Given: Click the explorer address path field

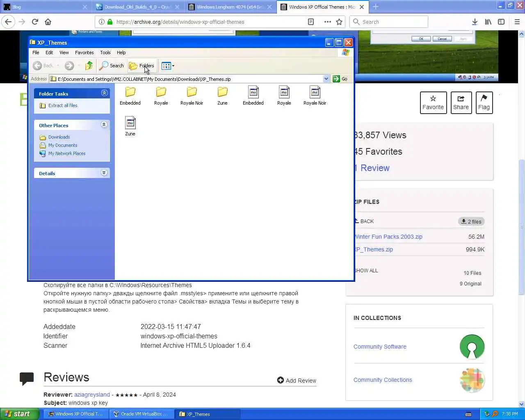Looking at the screenshot, I should (x=186, y=79).
